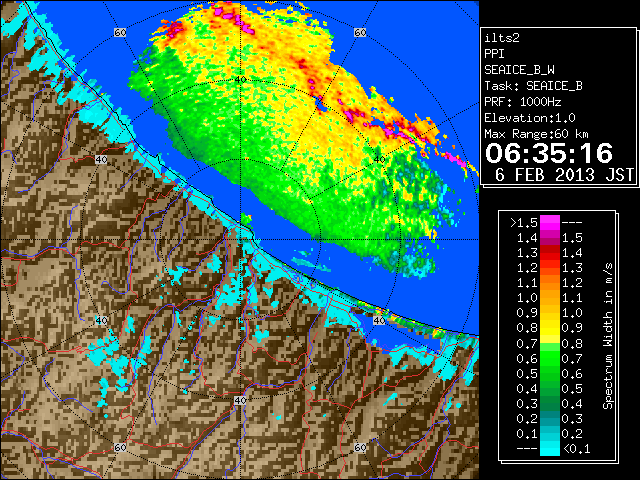Click the "40" range label due south of the radar
The image size is (640, 480).
tap(240, 400)
